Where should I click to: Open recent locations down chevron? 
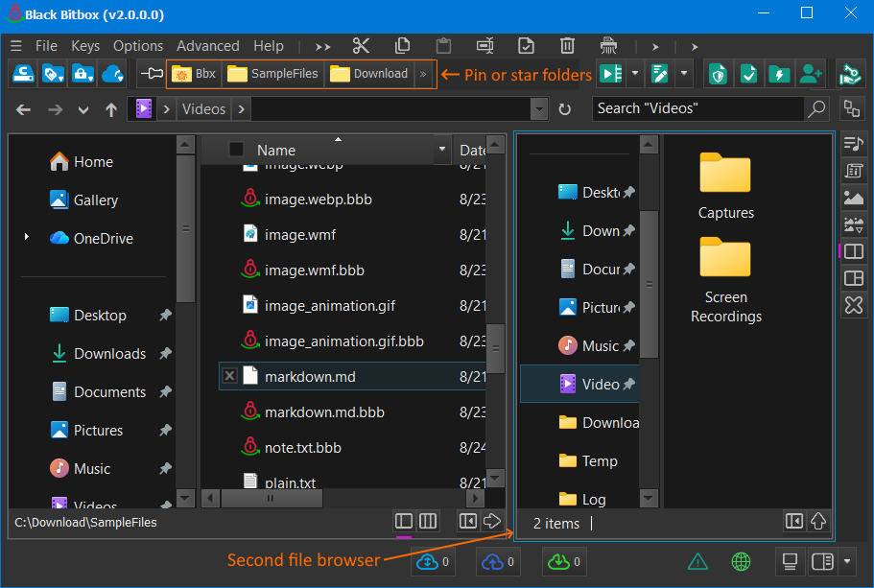click(x=83, y=109)
